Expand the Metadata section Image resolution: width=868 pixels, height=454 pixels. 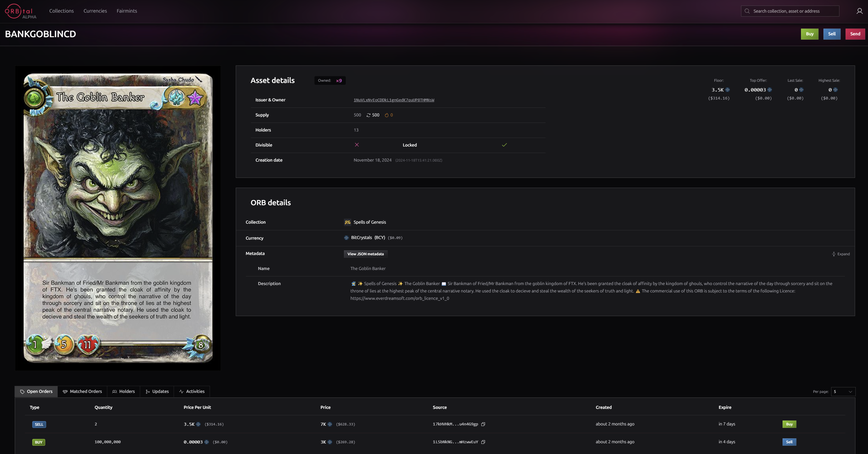[x=841, y=254]
